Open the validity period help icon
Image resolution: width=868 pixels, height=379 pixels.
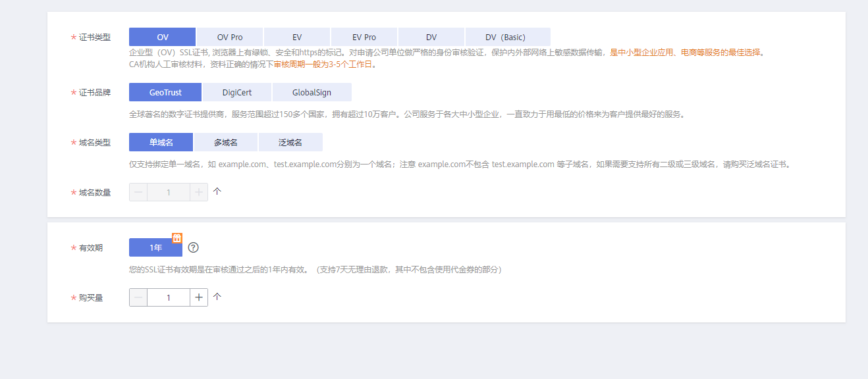tap(193, 247)
